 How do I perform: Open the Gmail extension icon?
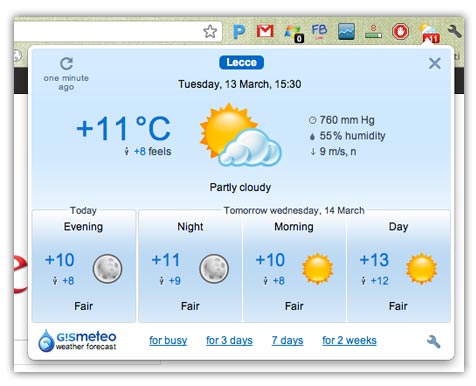click(x=265, y=31)
